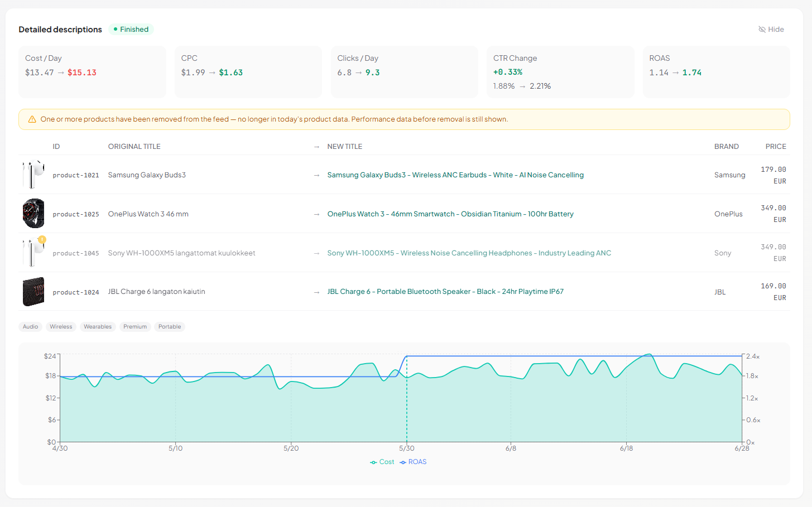
Task: Toggle the ROAS series in chart legend
Action: click(x=413, y=462)
